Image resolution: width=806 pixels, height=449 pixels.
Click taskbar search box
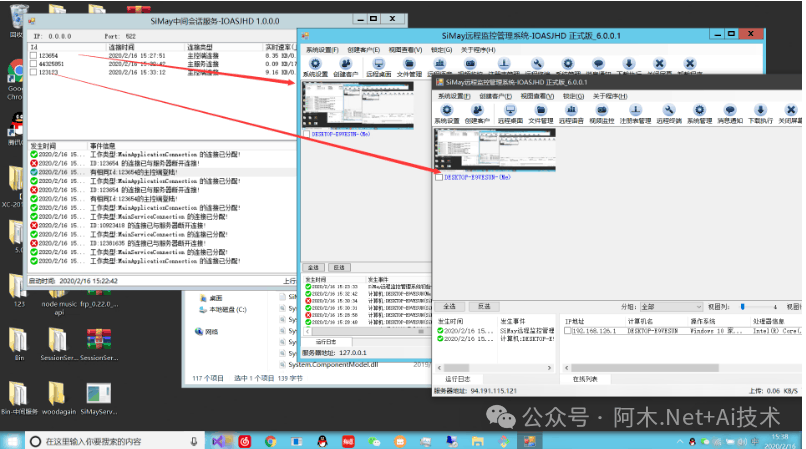click(115, 441)
